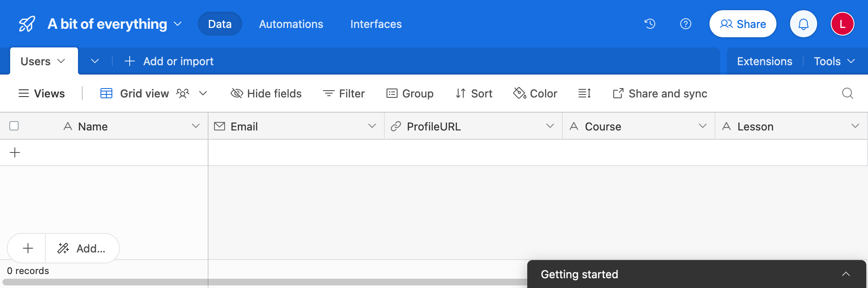The image size is (868, 288).
Task: Click the plus button beside Add...
Action: 28,248
